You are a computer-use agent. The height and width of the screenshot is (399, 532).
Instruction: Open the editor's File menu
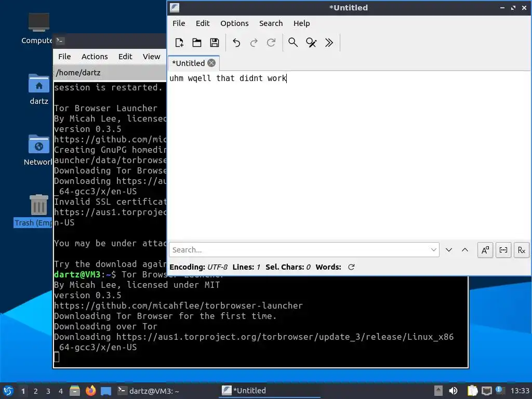[x=179, y=23]
